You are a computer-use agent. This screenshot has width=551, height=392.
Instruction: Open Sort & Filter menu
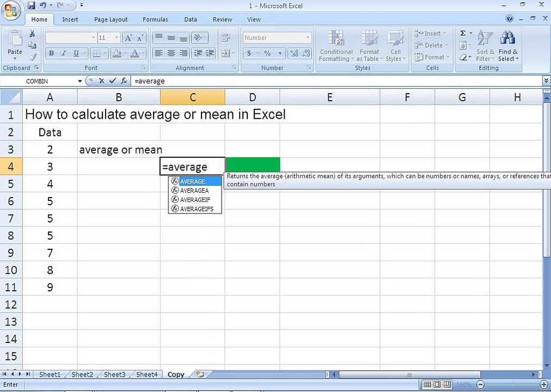tap(485, 46)
